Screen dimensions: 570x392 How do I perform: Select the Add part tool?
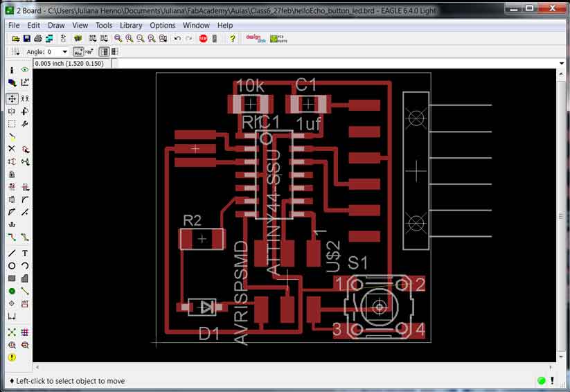pos(25,149)
